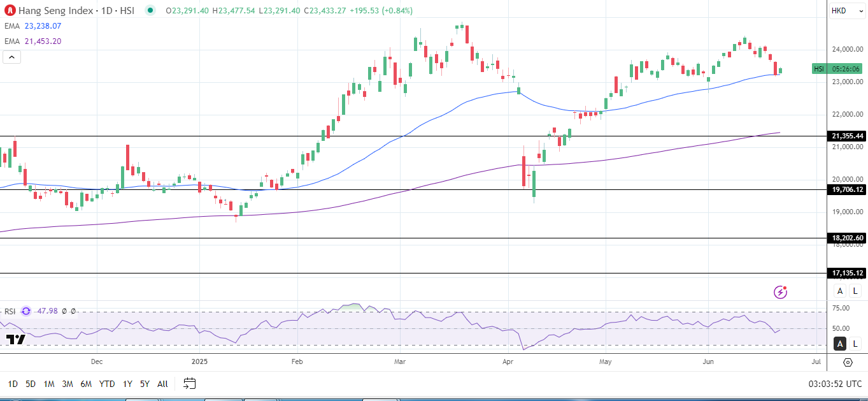Screen dimensions: 868x401
Task: Select the 1M time range
Action: (49, 384)
